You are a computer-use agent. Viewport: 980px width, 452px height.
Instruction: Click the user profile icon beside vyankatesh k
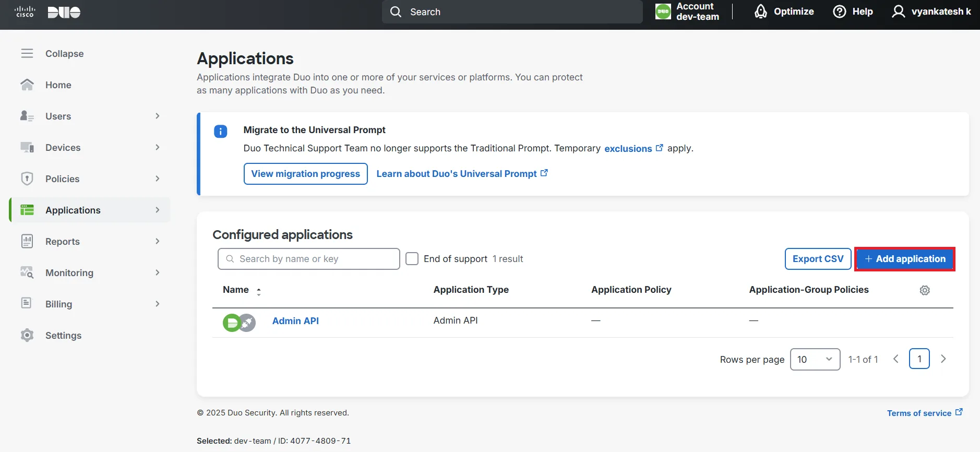[x=898, y=11]
